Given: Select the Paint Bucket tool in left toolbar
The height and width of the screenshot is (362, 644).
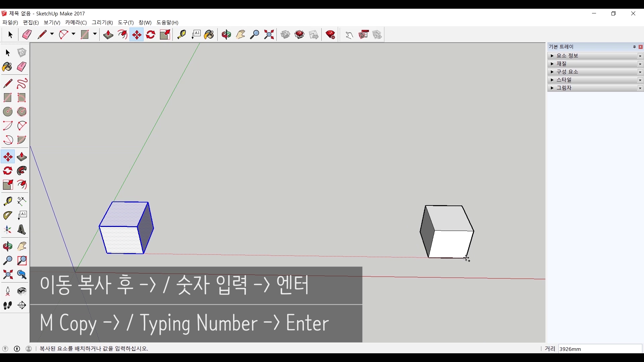Looking at the screenshot, I should (x=7, y=67).
